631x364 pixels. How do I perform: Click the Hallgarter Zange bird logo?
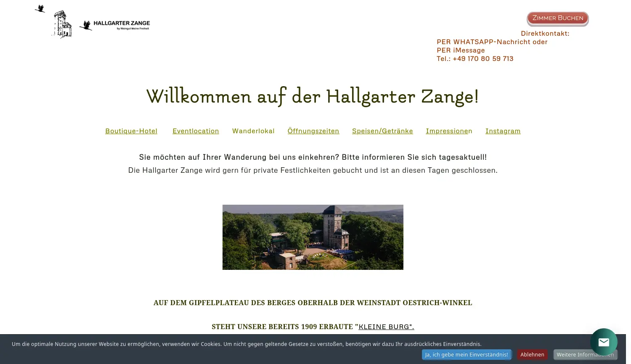point(115,25)
